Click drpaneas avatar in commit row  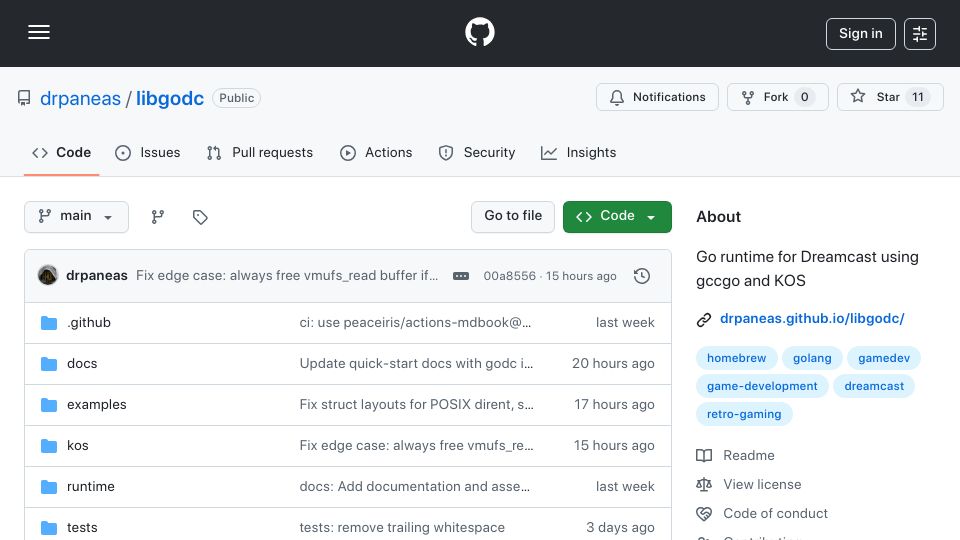click(x=48, y=276)
